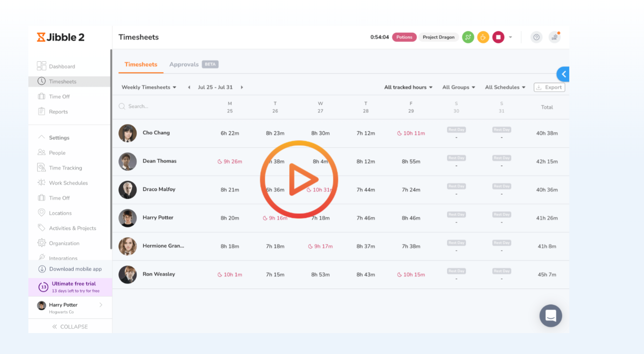644x354 pixels.
Task: Open help via the question mark icon
Action: pos(536,37)
